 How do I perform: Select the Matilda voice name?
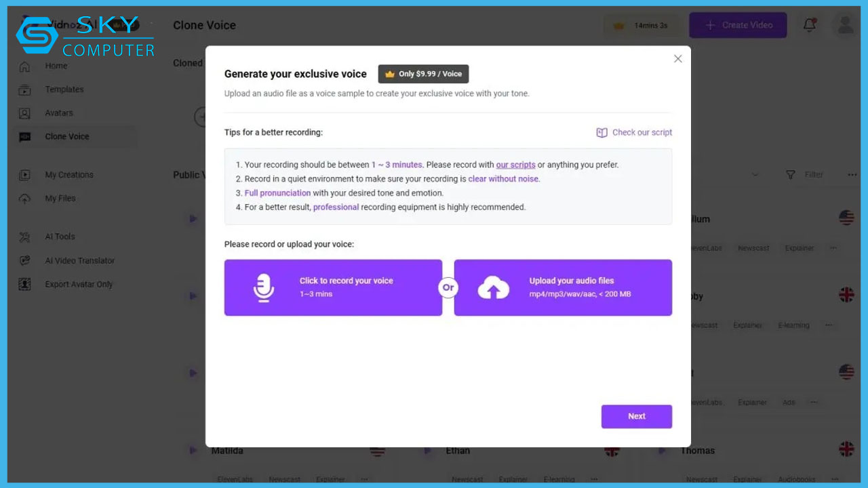click(x=227, y=451)
